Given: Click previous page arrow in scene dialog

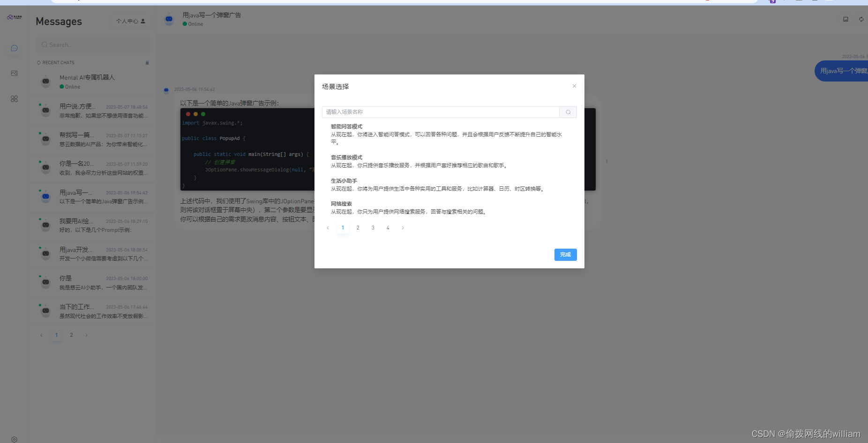Looking at the screenshot, I should point(328,228).
